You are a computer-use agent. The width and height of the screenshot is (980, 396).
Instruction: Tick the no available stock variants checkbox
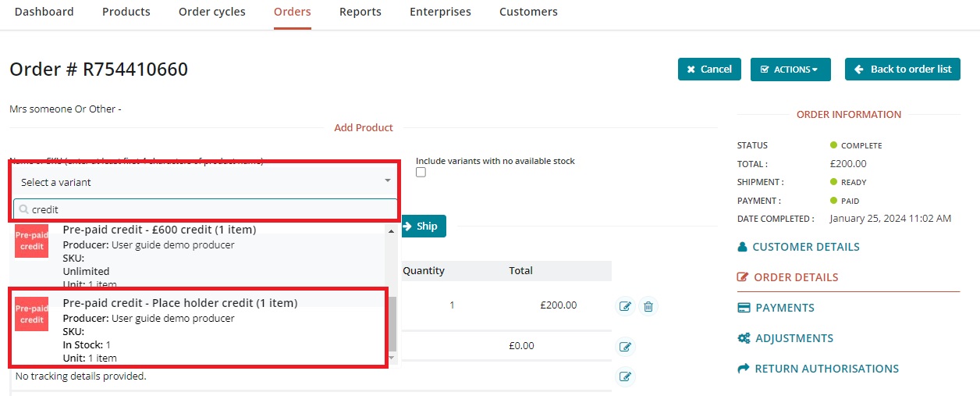[421, 173]
